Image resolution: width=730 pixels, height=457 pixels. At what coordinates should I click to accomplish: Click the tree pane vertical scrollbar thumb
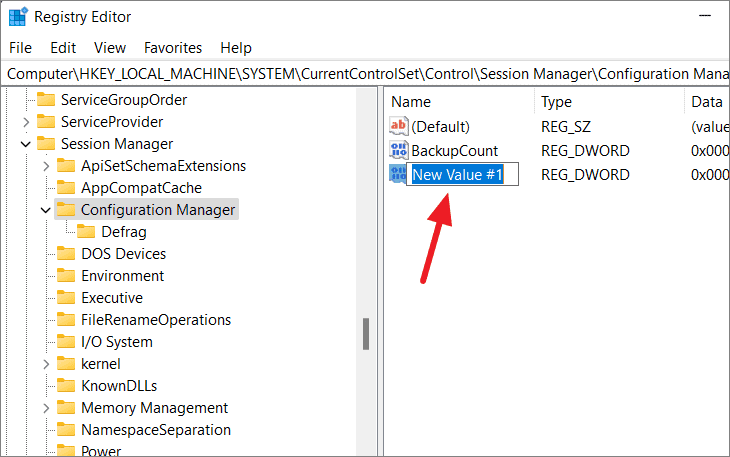(366, 334)
